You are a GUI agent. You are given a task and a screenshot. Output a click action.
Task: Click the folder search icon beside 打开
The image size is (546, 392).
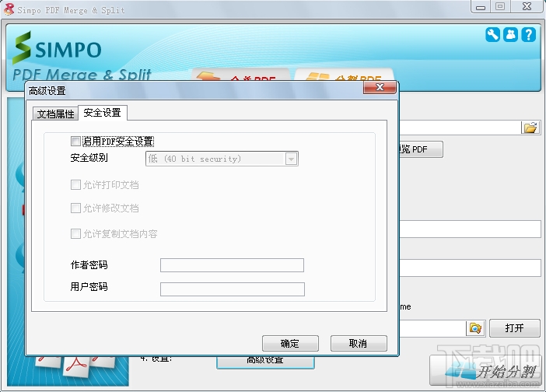(x=475, y=328)
